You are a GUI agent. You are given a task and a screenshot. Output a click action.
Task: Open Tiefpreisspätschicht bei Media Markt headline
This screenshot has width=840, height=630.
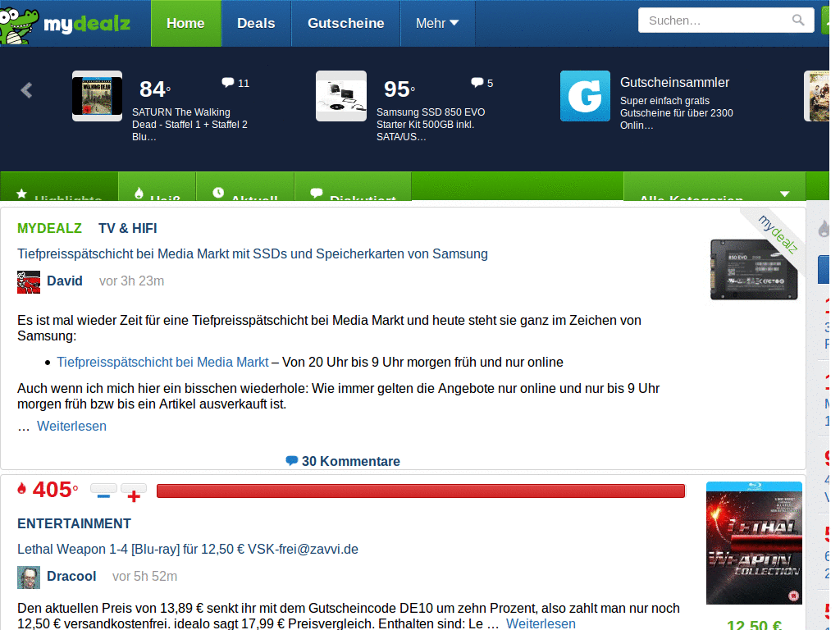253,254
